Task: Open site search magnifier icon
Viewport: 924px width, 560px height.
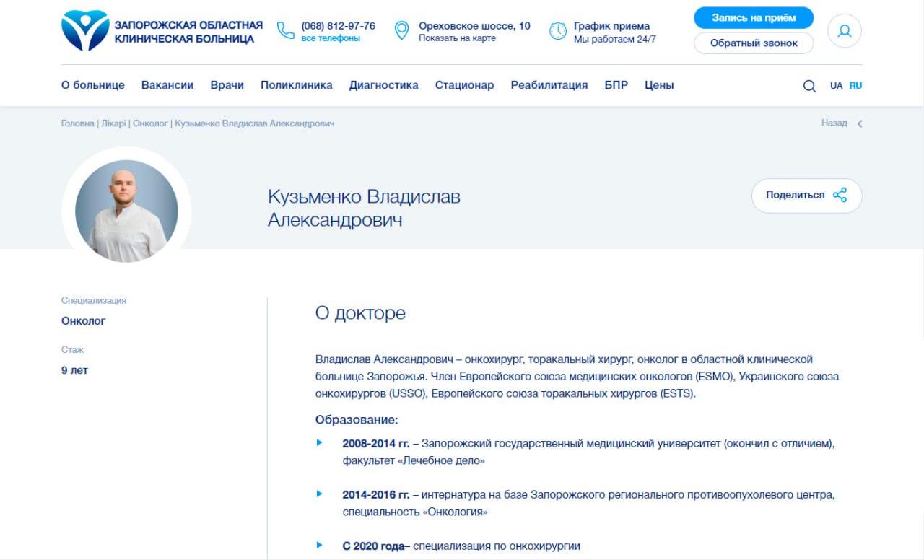Action: (809, 86)
